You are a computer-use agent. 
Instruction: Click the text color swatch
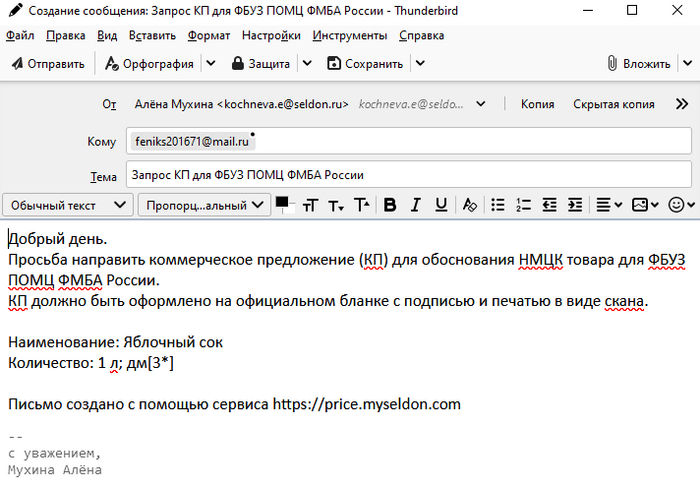pyautogui.click(x=282, y=202)
